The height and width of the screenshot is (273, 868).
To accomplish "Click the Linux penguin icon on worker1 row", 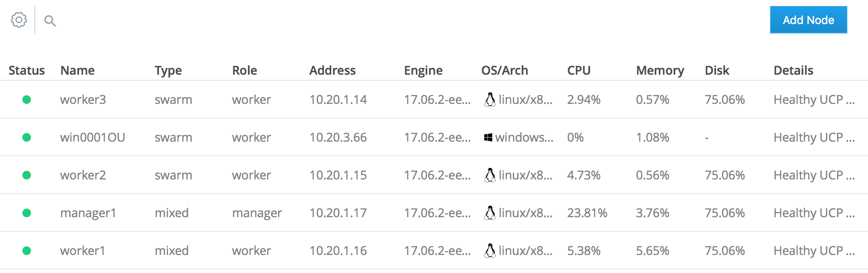I will click(489, 251).
